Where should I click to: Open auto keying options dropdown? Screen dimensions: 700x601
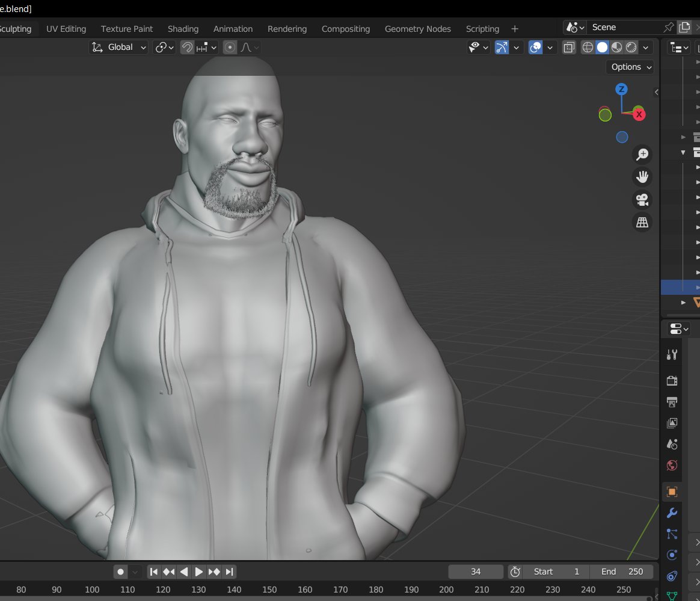click(x=135, y=572)
